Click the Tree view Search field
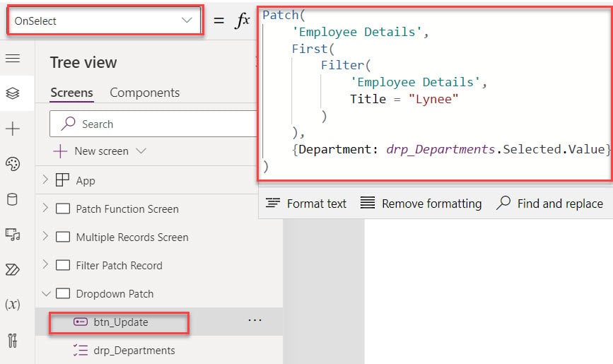 coord(153,124)
